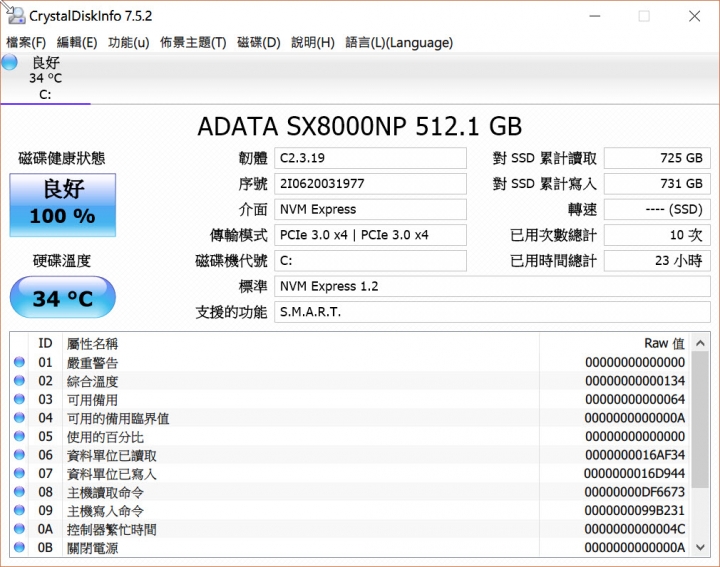Click the scroll up arrow of SMART list
Screen dimensions: 720x567
tap(700, 343)
